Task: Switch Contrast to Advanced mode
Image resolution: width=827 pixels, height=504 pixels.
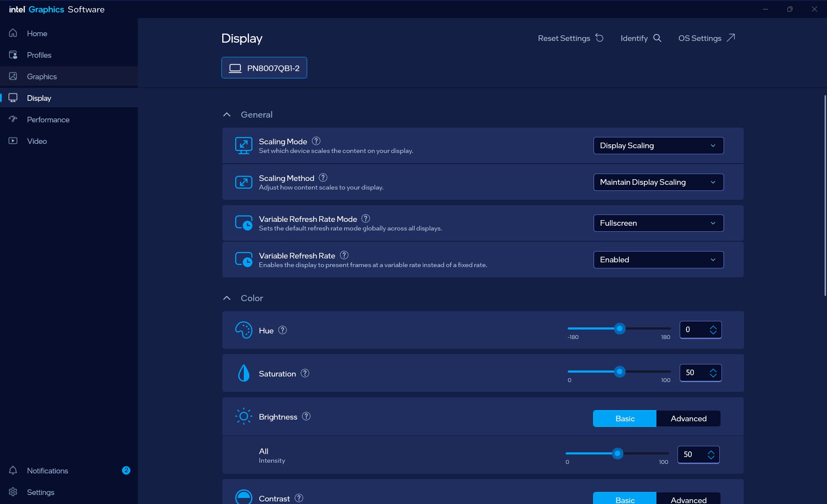Action: pos(688,499)
